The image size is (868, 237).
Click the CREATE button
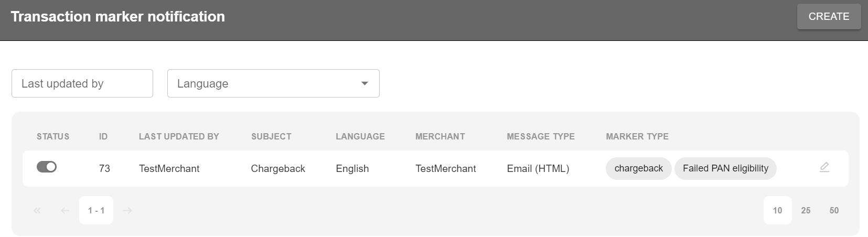[829, 17]
